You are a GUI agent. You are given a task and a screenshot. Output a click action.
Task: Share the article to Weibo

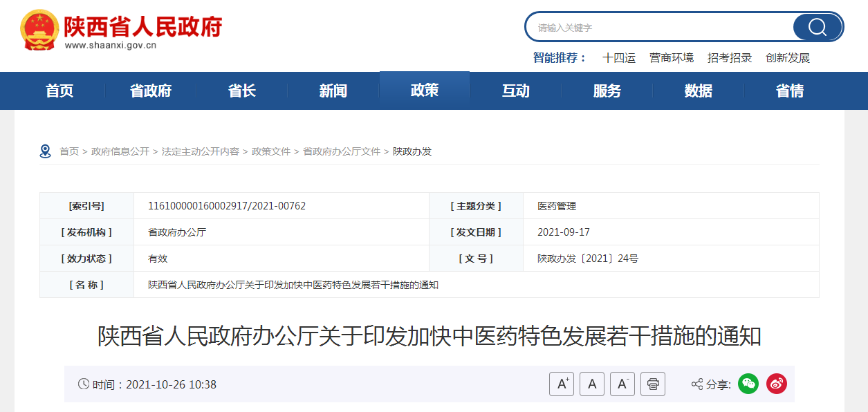[777, 384]
